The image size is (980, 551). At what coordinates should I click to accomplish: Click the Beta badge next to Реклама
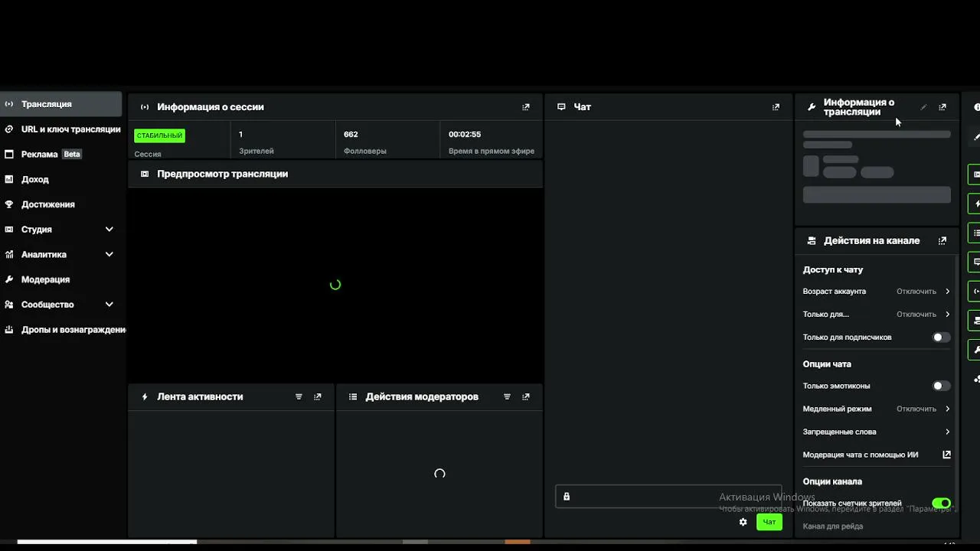(x=71, y=154)
